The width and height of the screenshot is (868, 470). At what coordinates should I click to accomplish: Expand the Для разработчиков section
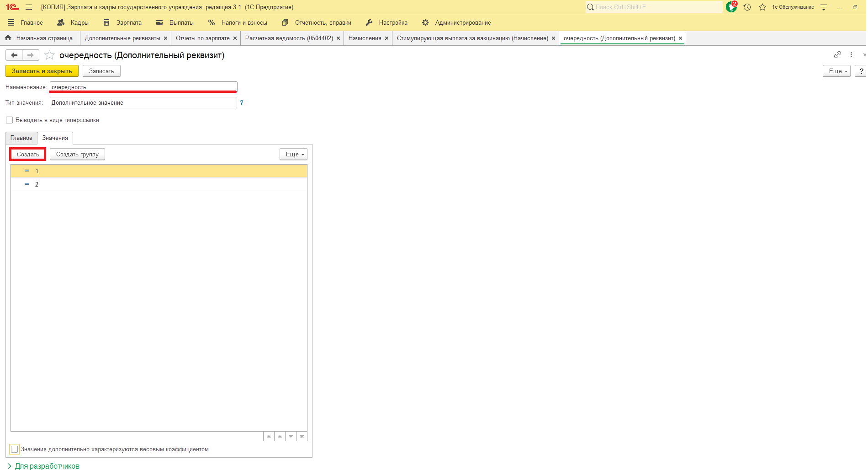coord(43,466)
